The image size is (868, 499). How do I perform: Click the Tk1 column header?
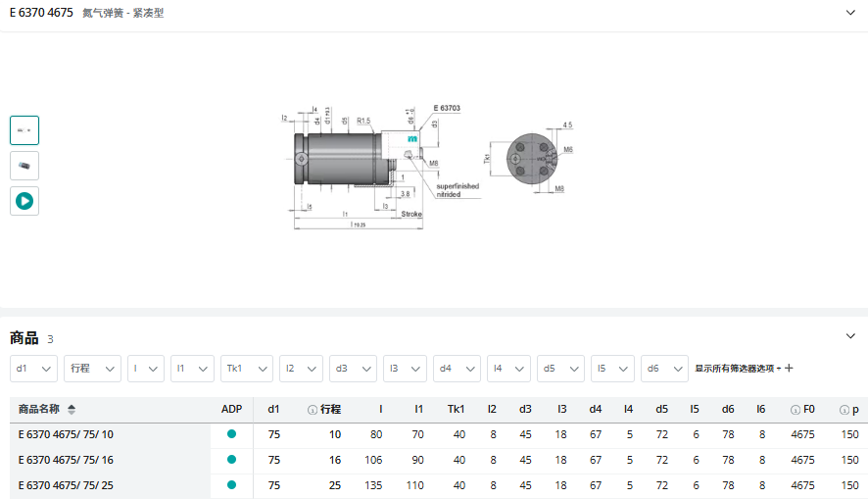click(456, 409)
